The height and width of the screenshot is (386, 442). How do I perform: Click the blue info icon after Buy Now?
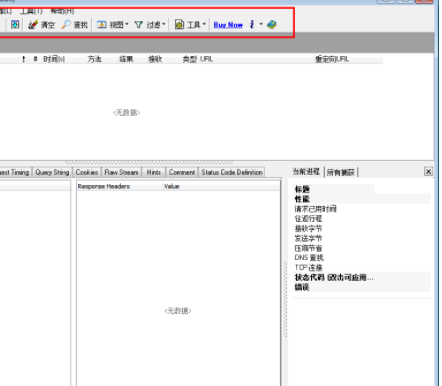(252, 24)
